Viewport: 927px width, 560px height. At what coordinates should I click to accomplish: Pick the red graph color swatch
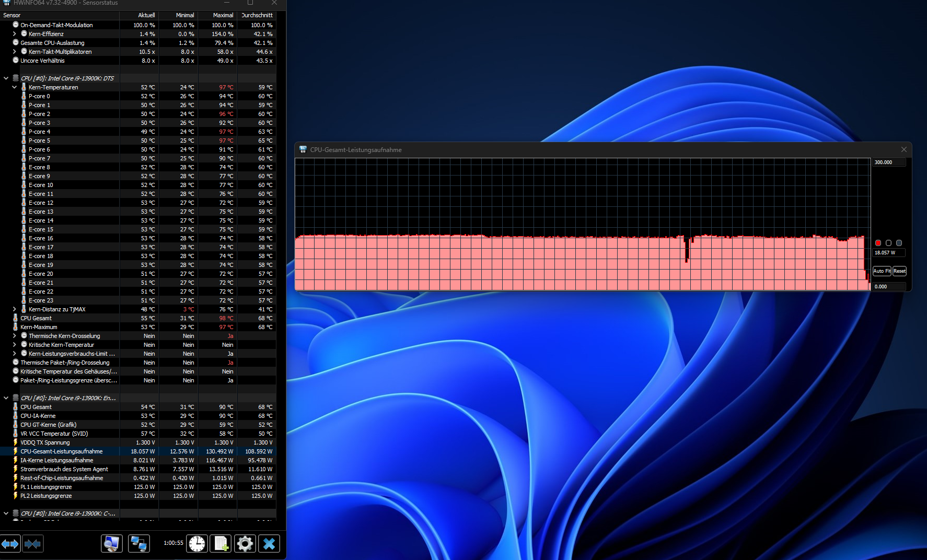[878, 243]
